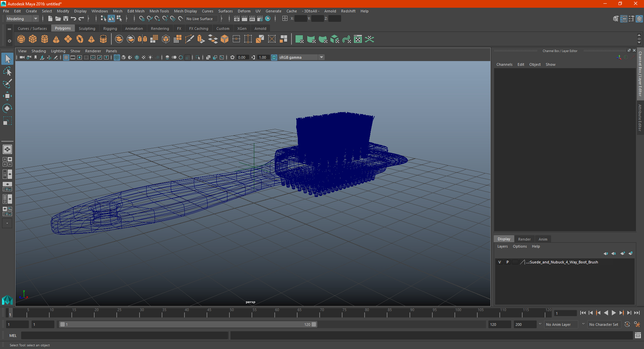Toggle color management ON button
Screen dimensions: 644x349
click(274, 57)
